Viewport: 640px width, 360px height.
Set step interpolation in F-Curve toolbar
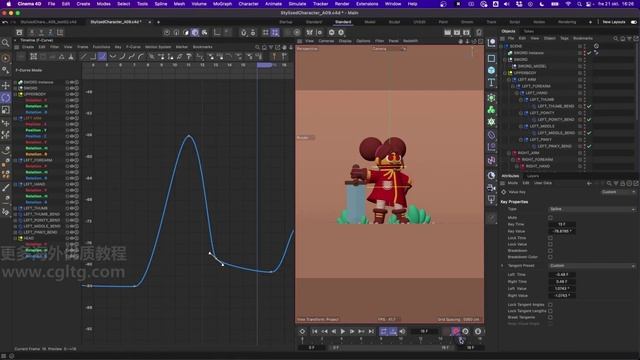coord(93,56)
